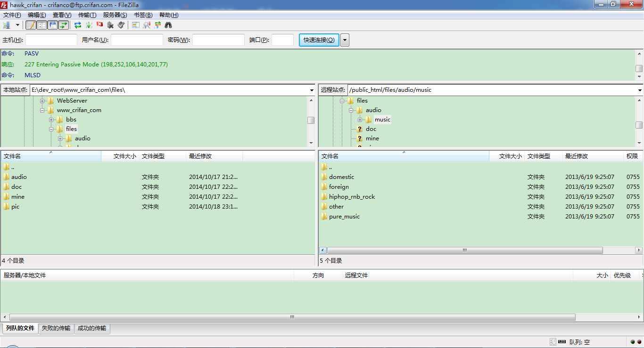Toggle synchronized browsing icon
644x348 pixels.
tap(157, 25)
